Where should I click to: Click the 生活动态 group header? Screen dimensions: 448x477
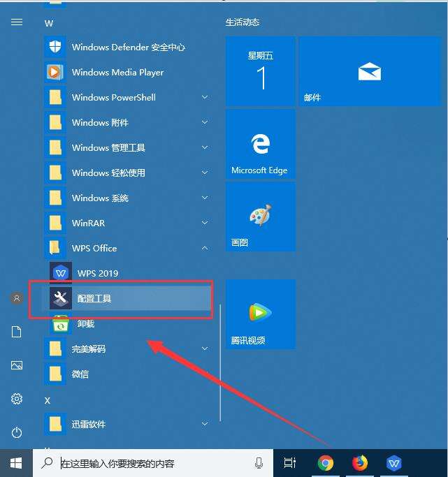243,22
